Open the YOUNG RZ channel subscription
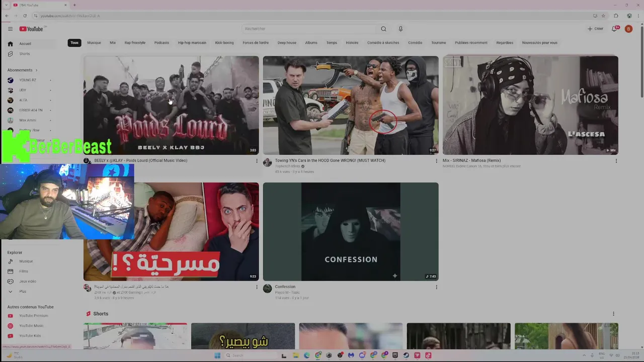The height and width of the screenshot is (362, 644). click(29, 80)
